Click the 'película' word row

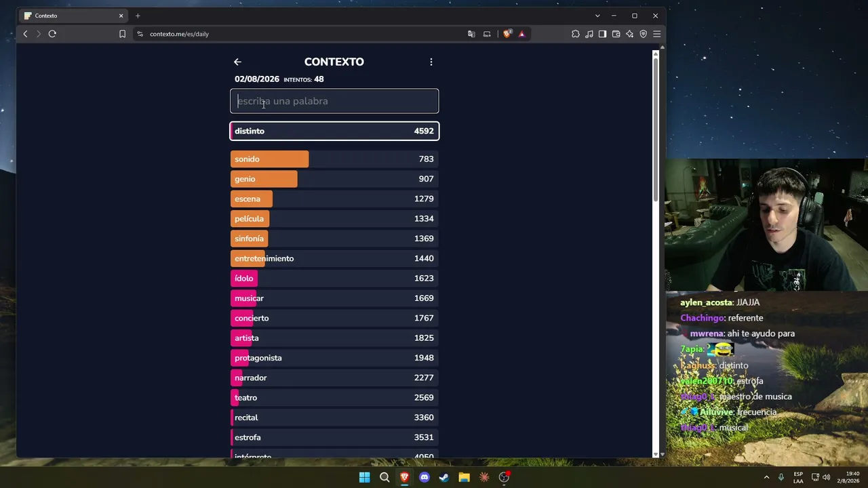(334, 219)
